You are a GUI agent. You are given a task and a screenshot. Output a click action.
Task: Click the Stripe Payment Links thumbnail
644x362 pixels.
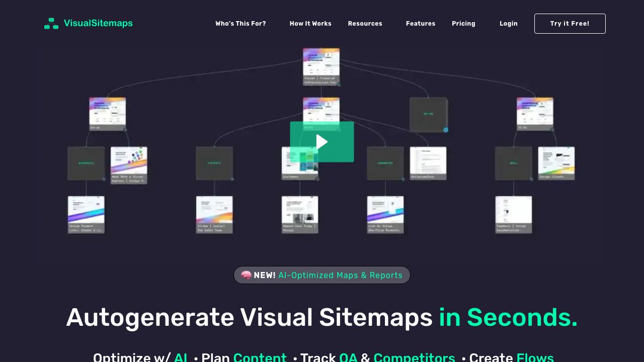(86, 215)
